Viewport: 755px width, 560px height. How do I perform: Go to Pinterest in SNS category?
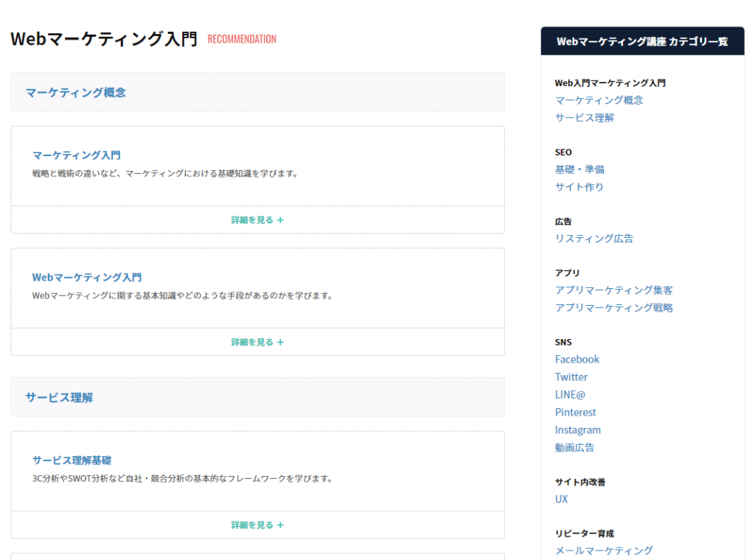tap(575, 413)
